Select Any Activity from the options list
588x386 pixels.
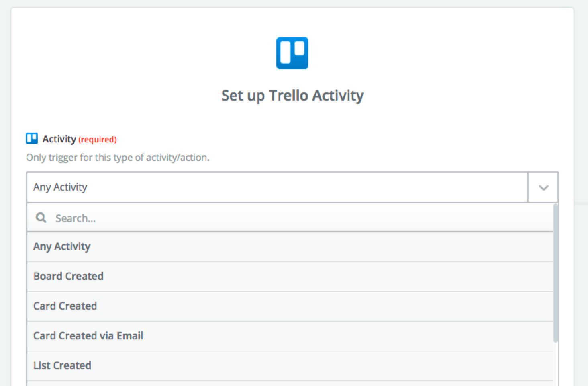click(62, 246)
